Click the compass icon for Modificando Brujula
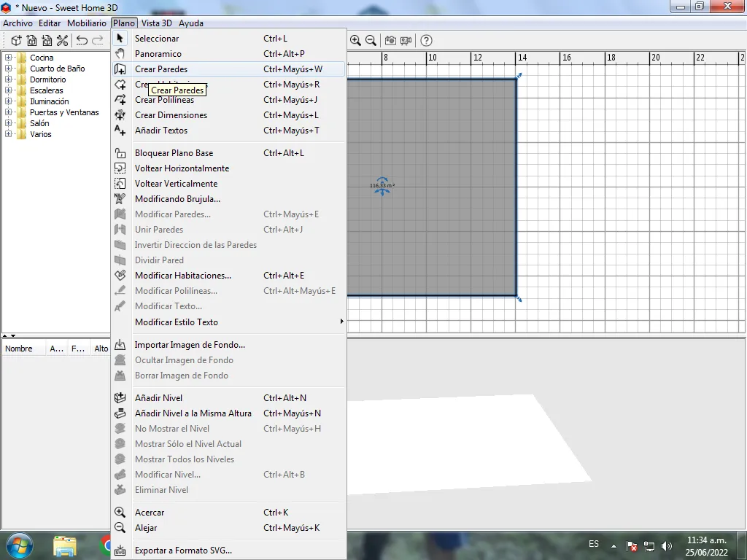Image resolution: width=747 pixels, height=560 pixels. pyautogui.click(x=120, y=198)
